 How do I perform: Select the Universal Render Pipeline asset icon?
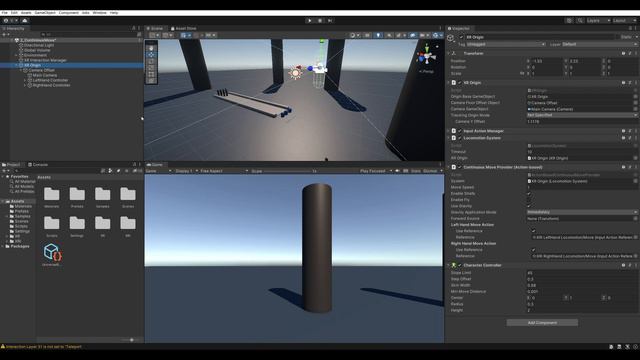pyautogui.click(x=52, y=252)
